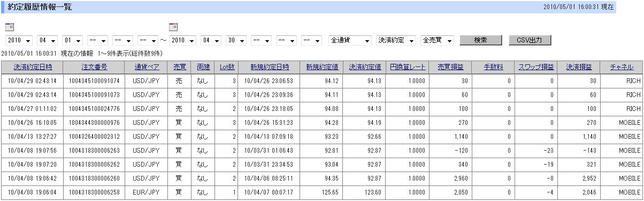Select order number 1004345100091073
Viewport: 644px width, 201px height.
[94, 94]
